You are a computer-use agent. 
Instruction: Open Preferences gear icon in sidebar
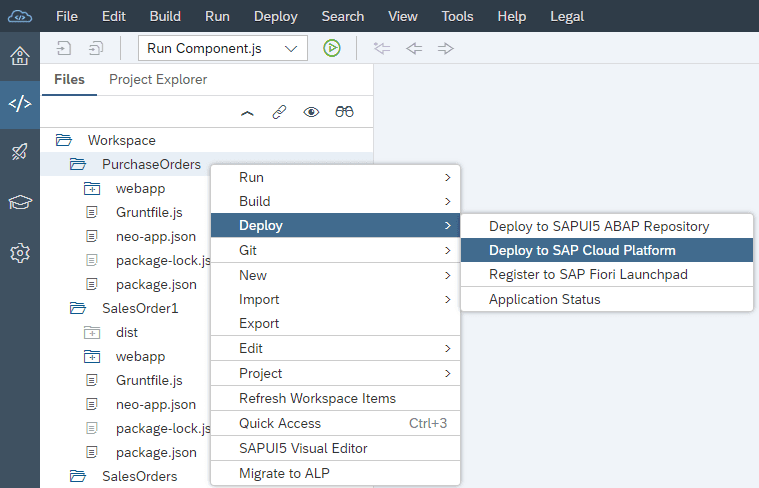click(x=19, y=253)
